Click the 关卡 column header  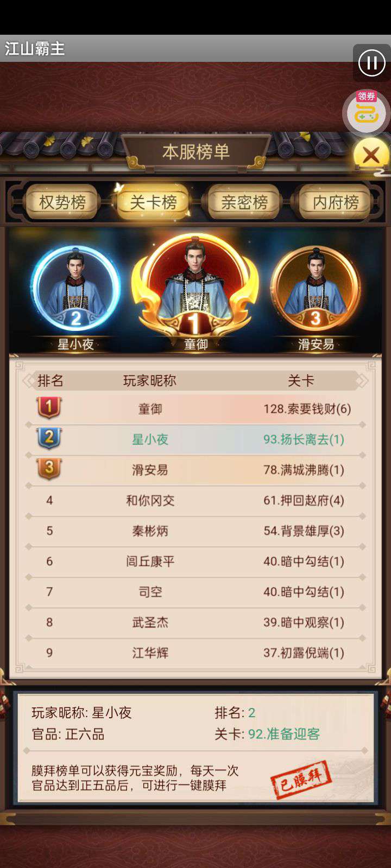click(301, 381)
